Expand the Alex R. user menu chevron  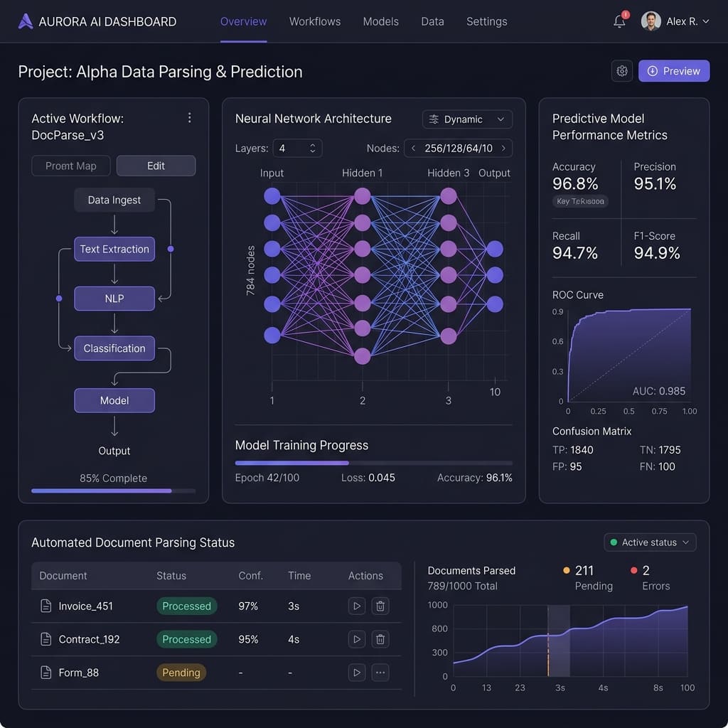[706, 21]
